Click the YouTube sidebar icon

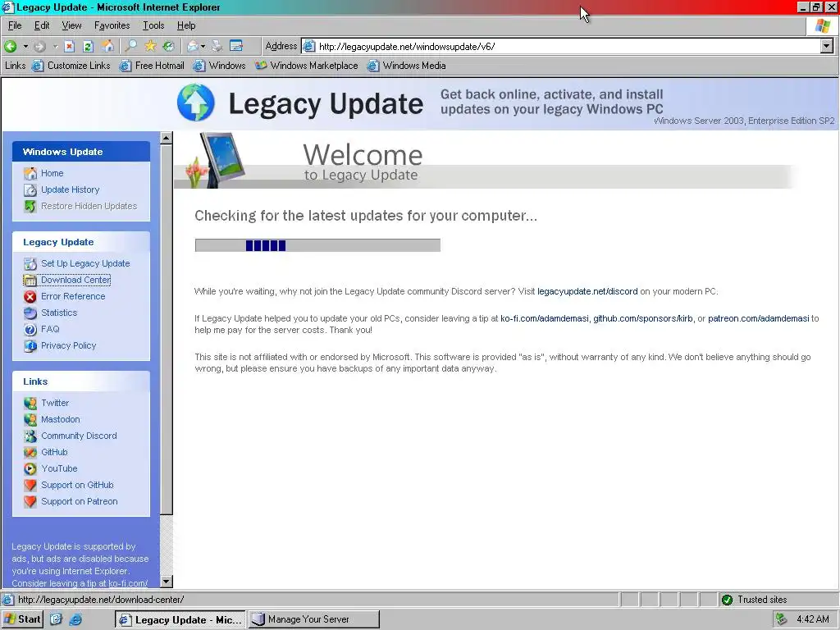[x=30, y=468]
